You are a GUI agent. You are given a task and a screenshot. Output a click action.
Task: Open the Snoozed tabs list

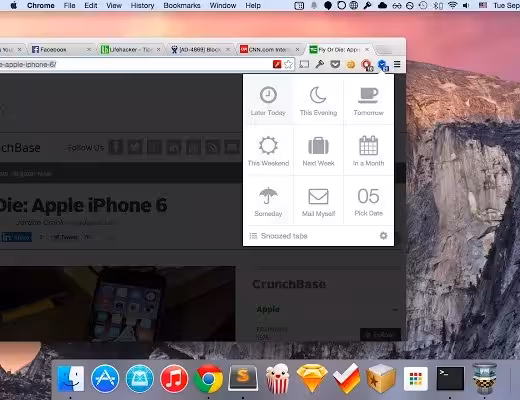click(x=279, y=236)
